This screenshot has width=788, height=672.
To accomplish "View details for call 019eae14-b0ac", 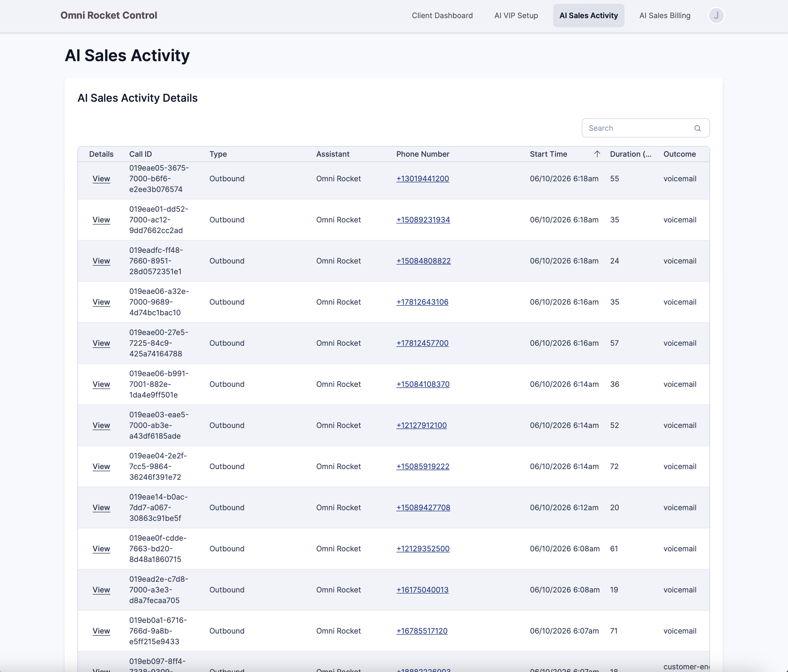I will point(101,508).
